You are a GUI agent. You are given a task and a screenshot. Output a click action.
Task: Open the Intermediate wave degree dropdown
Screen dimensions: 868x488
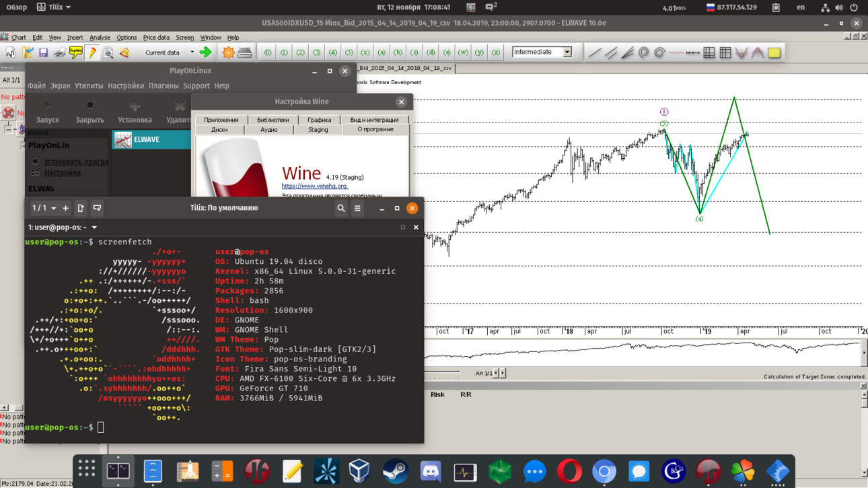[x=567, y=52]
